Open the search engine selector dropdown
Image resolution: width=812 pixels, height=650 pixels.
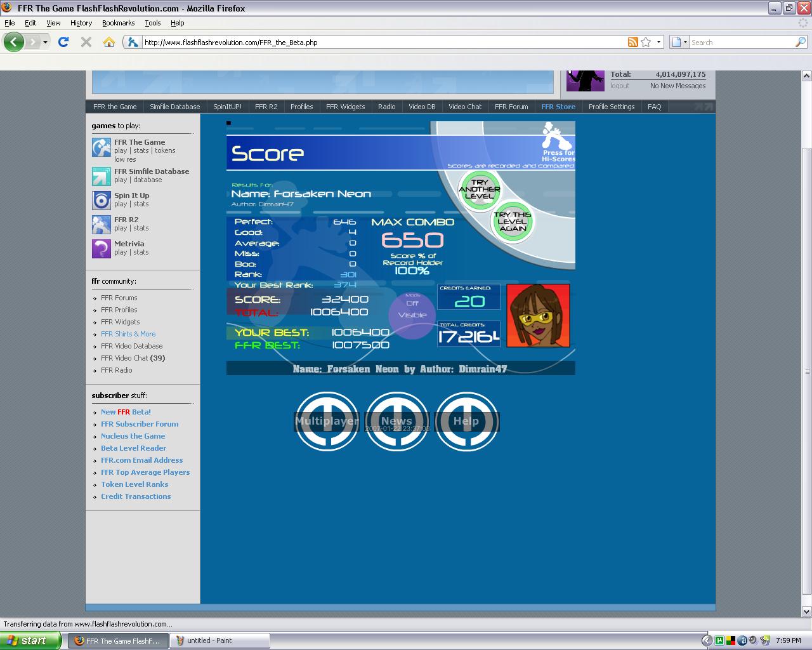pyautogui.click(x=679, y=42)
